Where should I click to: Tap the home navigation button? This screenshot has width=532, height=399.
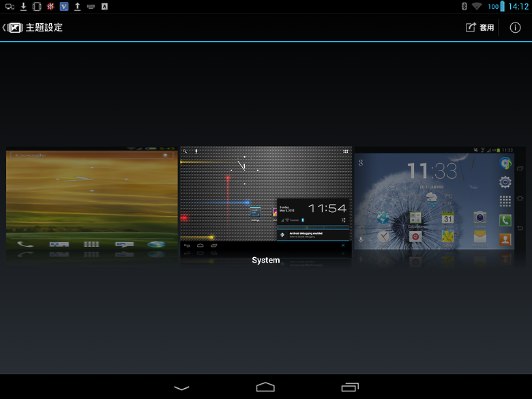pyautogui.click(x=265, y=387)
